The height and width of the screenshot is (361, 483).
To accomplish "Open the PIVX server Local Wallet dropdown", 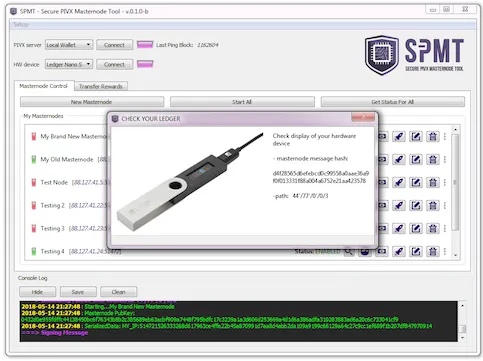I will pyautogui.click(x=69, y=45).
